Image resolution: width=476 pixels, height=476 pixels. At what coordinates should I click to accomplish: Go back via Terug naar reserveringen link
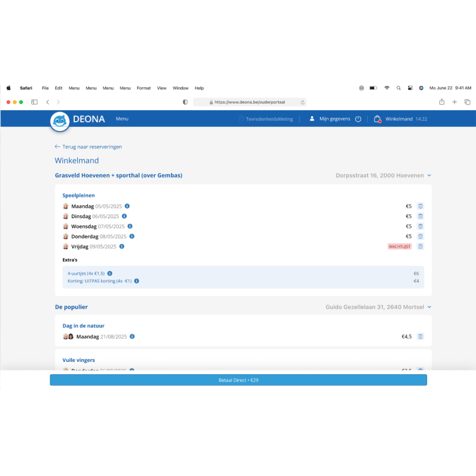[x=88, y=147]
